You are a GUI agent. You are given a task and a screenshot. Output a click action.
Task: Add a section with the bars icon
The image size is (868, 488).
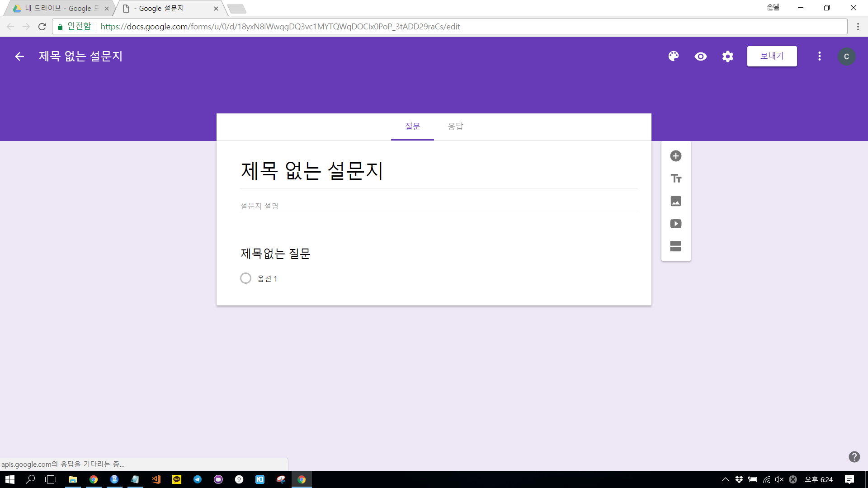pos(676,246)
